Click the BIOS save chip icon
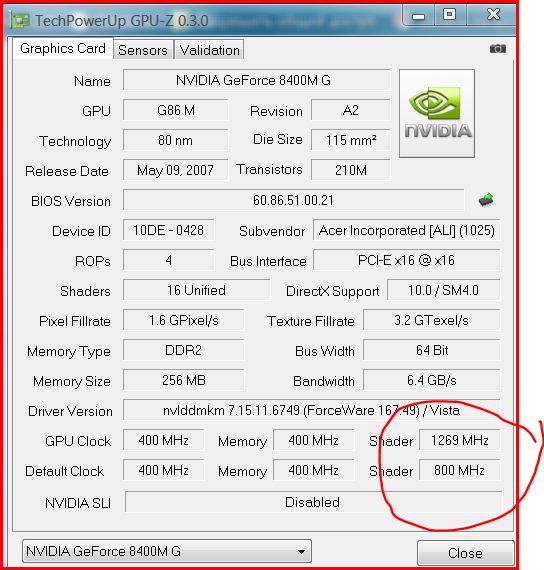The height and width of the screenshot is (570, 544). pyautogui.click(x=486, y=200)
